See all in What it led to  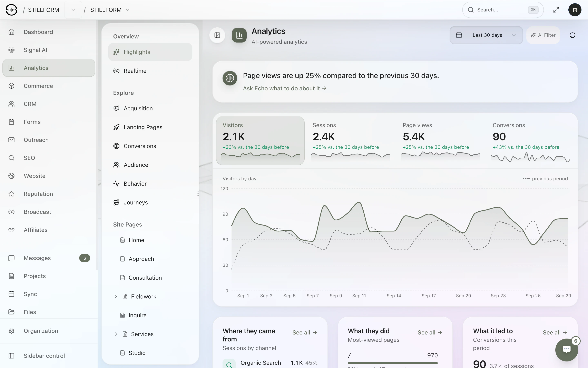[555, 332]
